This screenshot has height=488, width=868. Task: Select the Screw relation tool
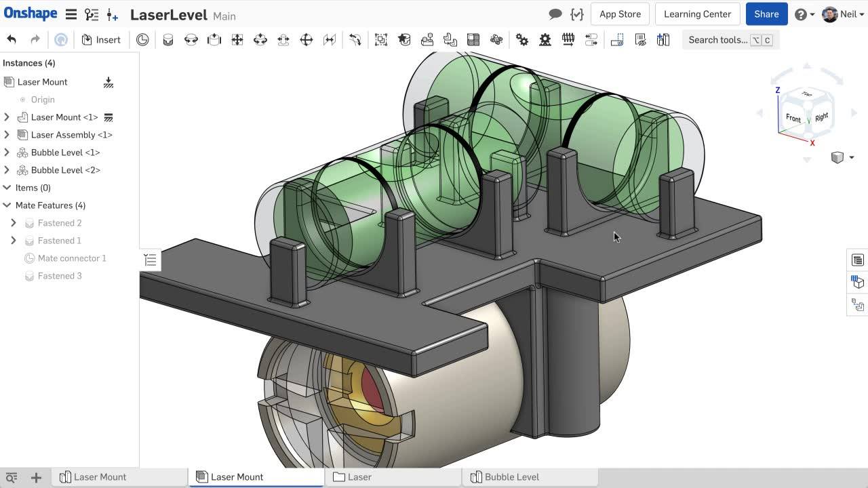tap(568, 40)
